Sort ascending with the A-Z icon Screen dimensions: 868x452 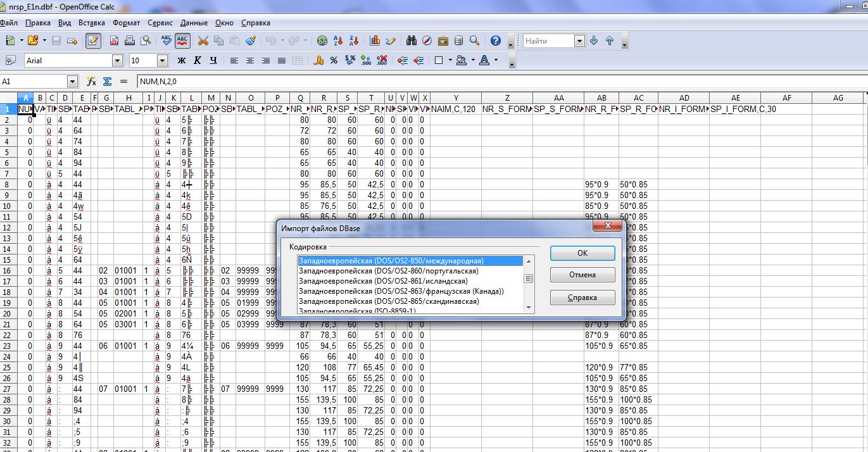(x=338, y=41)
